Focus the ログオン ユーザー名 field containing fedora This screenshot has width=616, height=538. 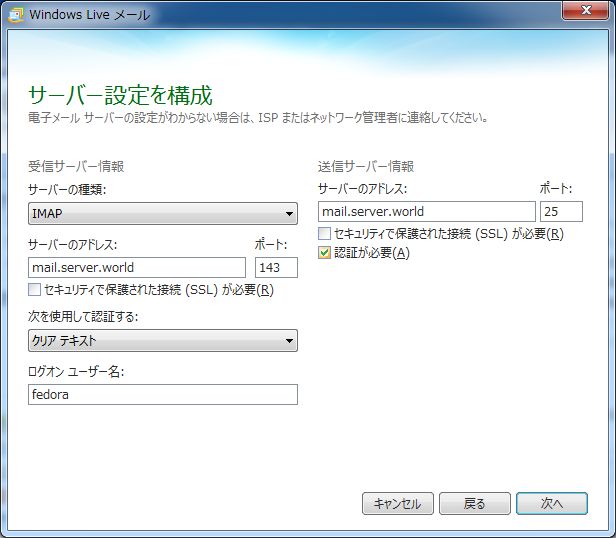163,395
